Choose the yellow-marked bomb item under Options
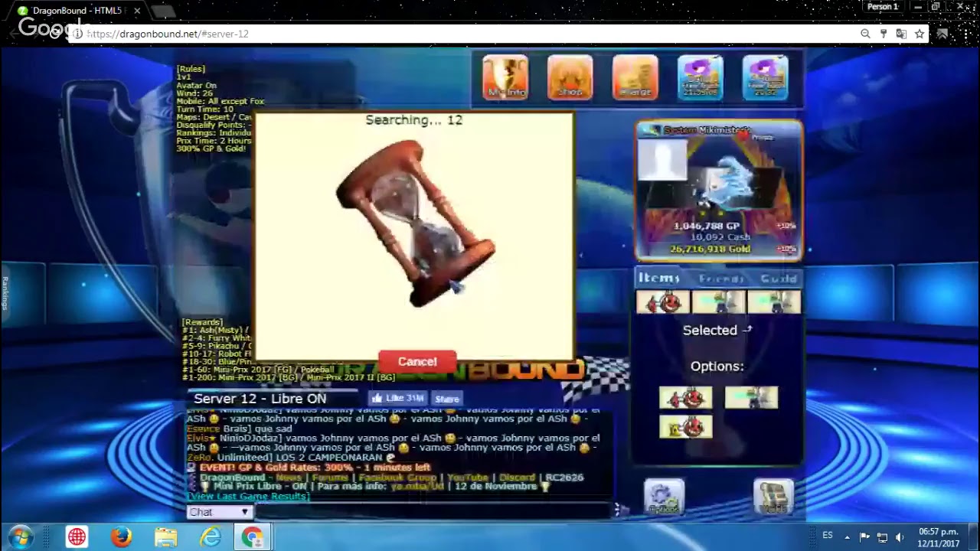Image resolution: width=980 pixels, height=551 pixels. click(x=685, y=427)
